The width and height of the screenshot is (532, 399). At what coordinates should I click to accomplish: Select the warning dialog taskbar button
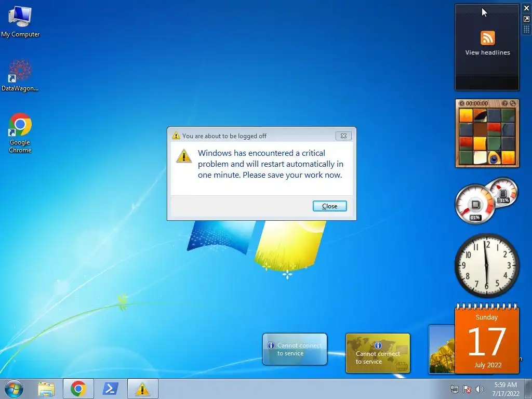[x=142, y=389]
